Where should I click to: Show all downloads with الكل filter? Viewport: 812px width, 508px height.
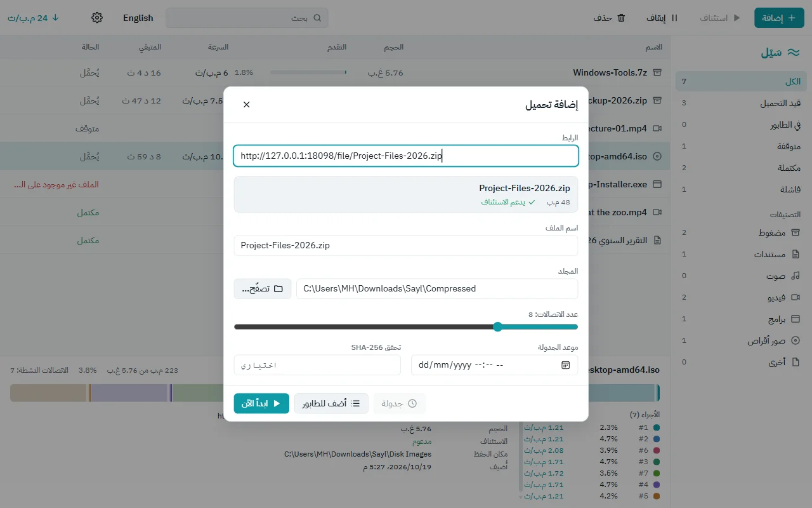point(741,81)
